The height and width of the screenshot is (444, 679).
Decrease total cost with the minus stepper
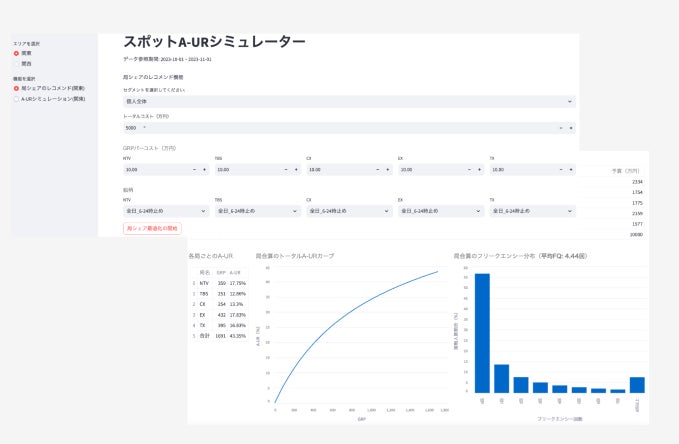coord(561,128)
